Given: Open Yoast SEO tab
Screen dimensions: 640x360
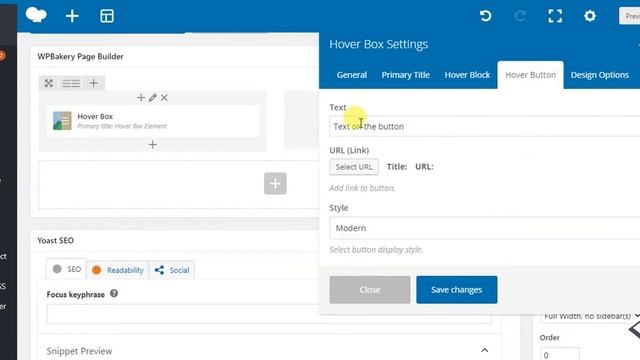Looking at the screenshot, I should pos(66,269).
